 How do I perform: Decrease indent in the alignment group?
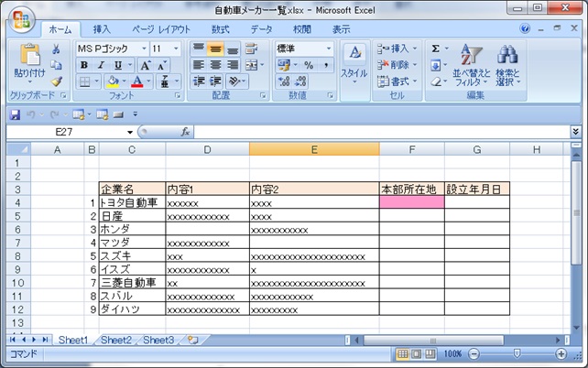199,81
